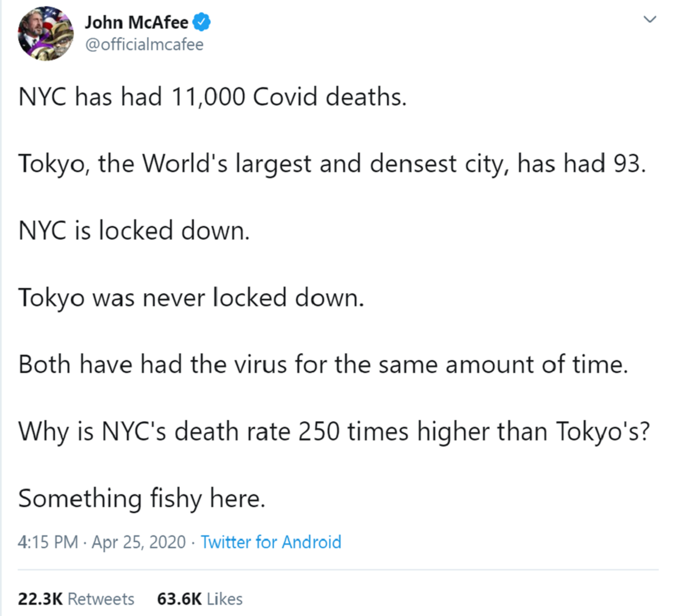Click the words "250 times" in the tweet
674x616 pixels.
pyautogui.click(x=353, y=432)
